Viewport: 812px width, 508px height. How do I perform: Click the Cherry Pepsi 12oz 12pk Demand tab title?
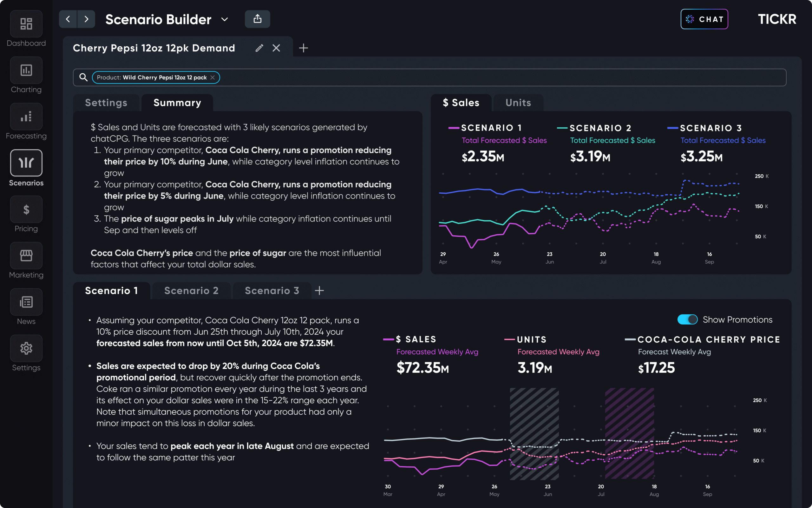(154, 48)
